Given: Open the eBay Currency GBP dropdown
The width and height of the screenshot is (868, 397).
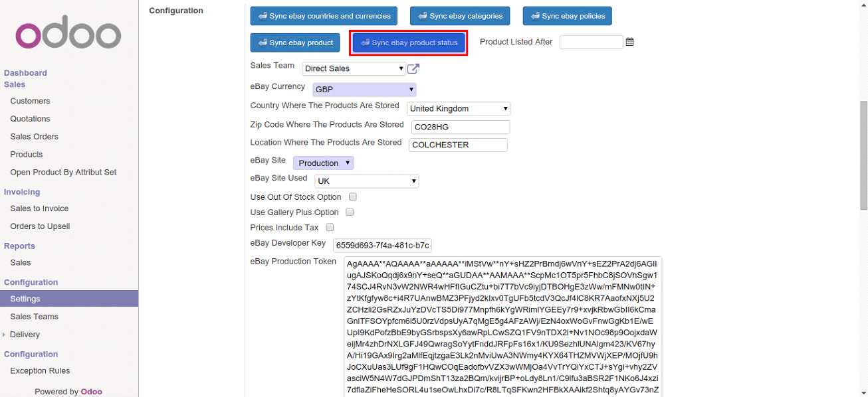Looking at the screenshot, I should (x=364, y=89).
